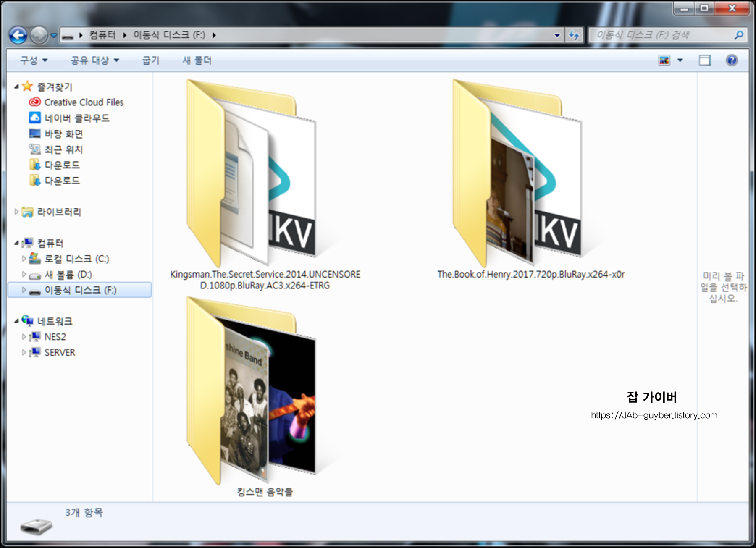Image resolution: width=756 pixels, height=548 pixels.
Task: Select 새 볼륨 (D:) drive
Action: pyautogui.click(x=68, y=275)
